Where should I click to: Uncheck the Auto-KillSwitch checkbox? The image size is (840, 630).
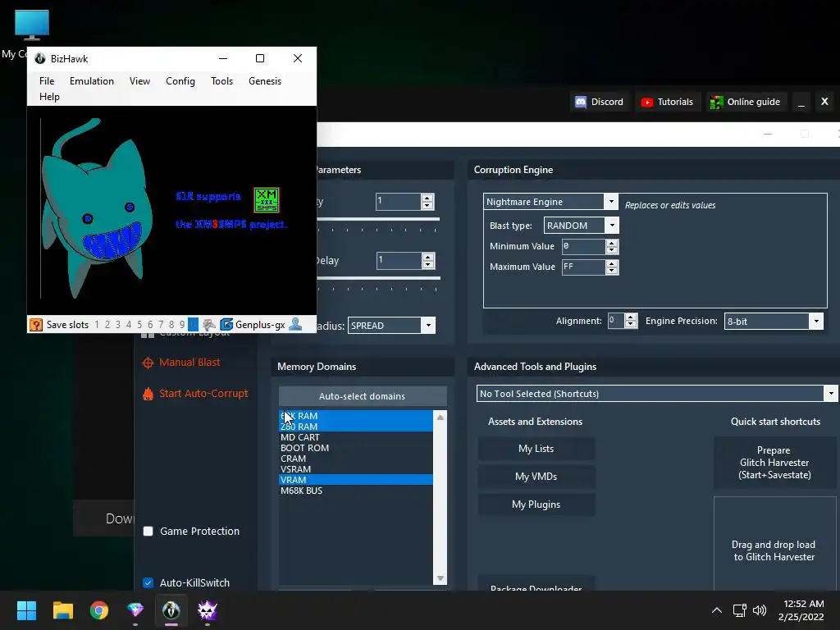pyautogui.click(x=148, y=582)
